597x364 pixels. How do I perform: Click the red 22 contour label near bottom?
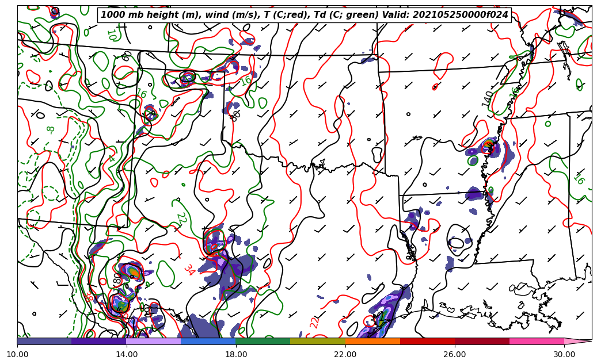[315, 322]
